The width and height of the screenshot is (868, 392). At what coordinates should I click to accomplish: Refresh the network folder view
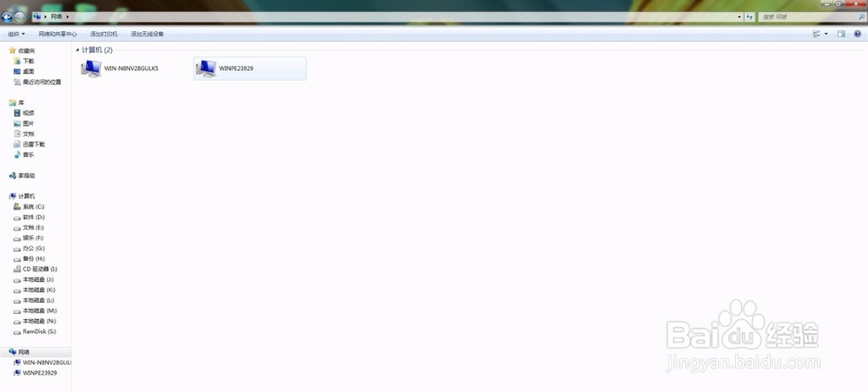coord(750,17)
